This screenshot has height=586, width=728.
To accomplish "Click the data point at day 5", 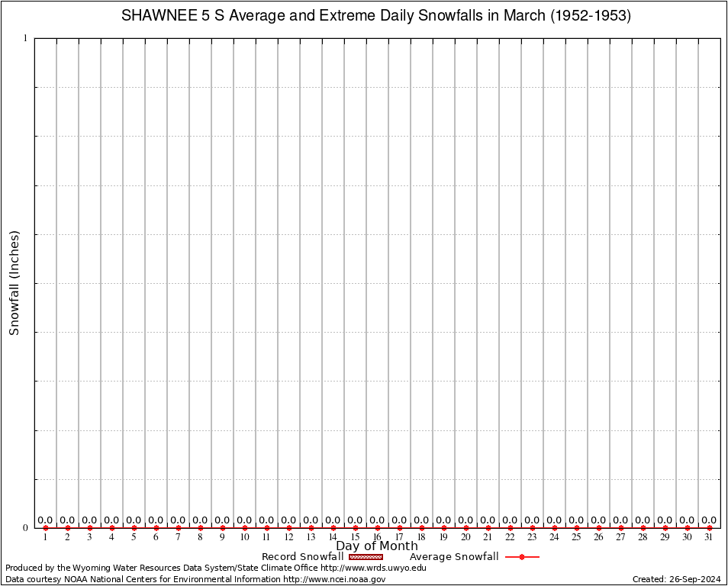I will pos(134,528).
